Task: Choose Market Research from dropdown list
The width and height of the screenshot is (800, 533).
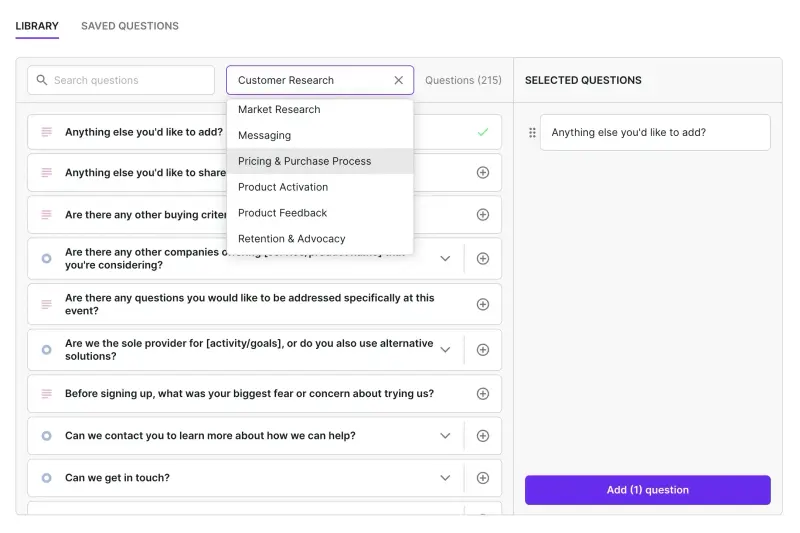Action: coord(320,109)
